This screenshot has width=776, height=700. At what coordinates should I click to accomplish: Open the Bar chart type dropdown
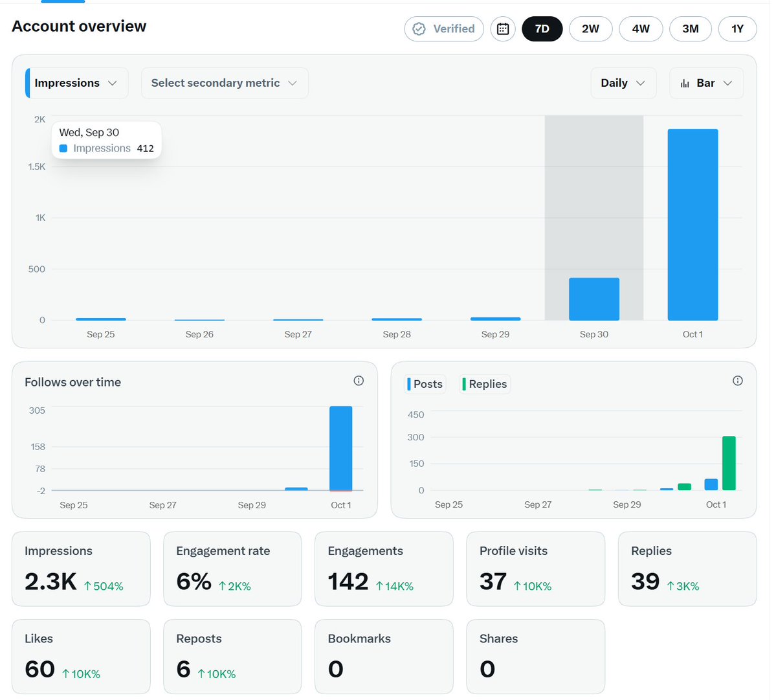(706, 83)
